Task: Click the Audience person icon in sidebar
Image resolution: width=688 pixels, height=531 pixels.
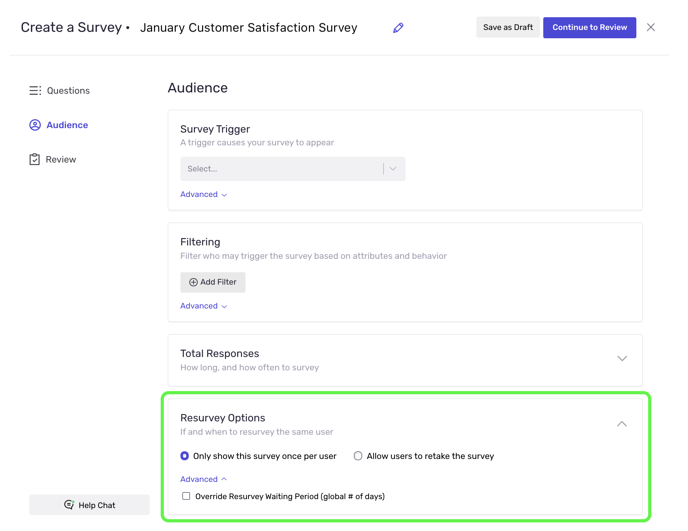Action: 35,125
